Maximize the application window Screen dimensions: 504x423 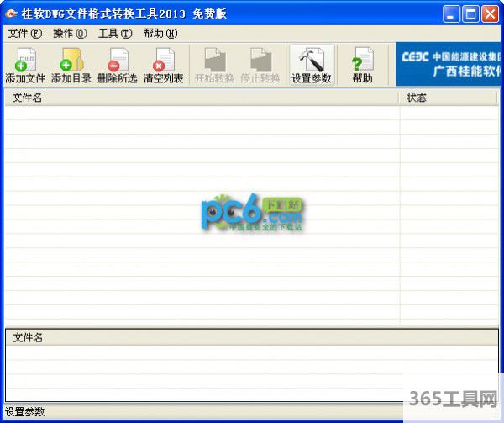[x=470, y=13]
